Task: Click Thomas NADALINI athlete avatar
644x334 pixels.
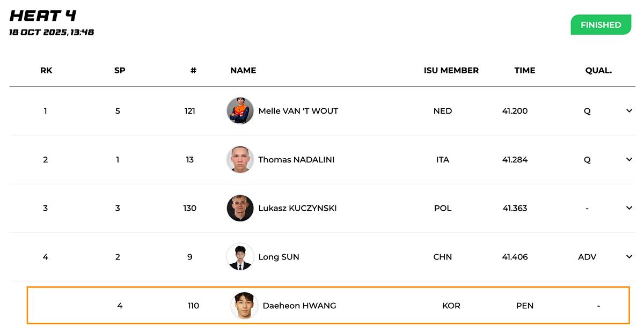Action: (x=240, y=159)
